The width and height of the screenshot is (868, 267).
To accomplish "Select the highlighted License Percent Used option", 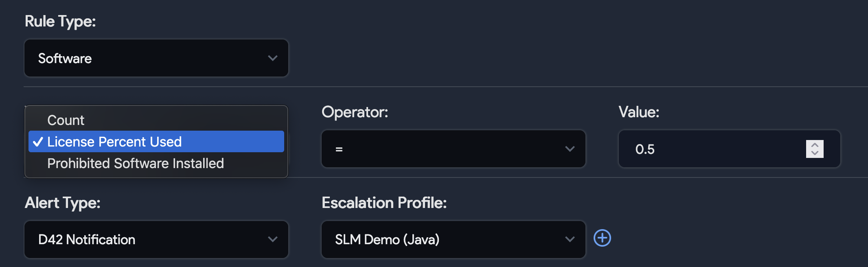I will [114, 142].
